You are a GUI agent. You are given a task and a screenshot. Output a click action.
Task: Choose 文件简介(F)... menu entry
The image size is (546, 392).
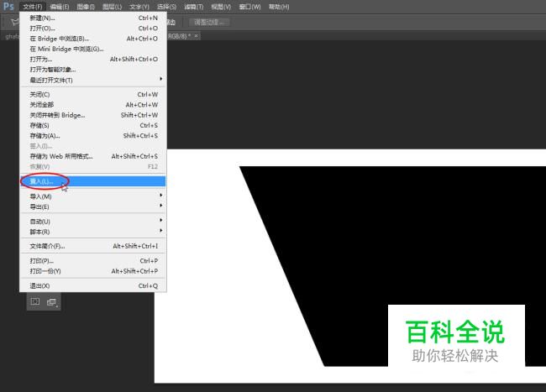click(93, 246)
